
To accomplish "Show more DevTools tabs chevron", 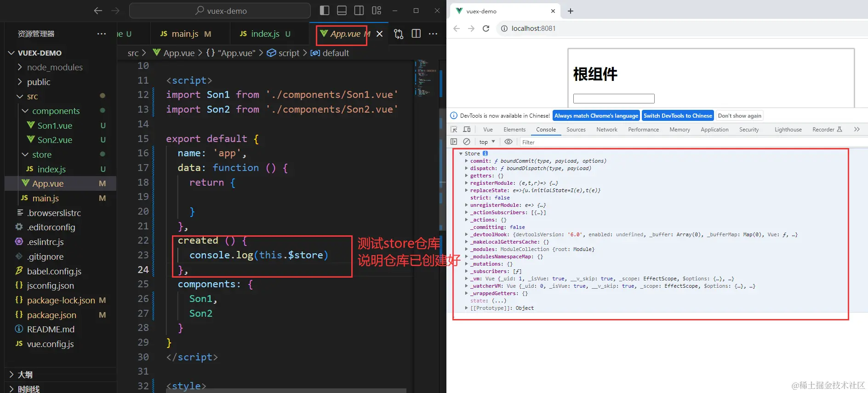I will coord(857,130).
